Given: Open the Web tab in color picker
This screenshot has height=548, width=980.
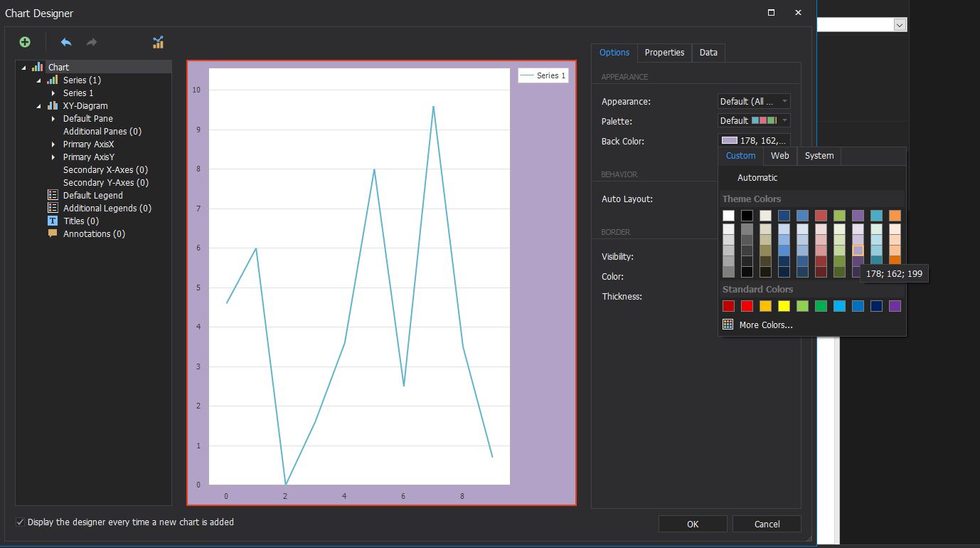Looking at the screenshot, I should point(780,156).
